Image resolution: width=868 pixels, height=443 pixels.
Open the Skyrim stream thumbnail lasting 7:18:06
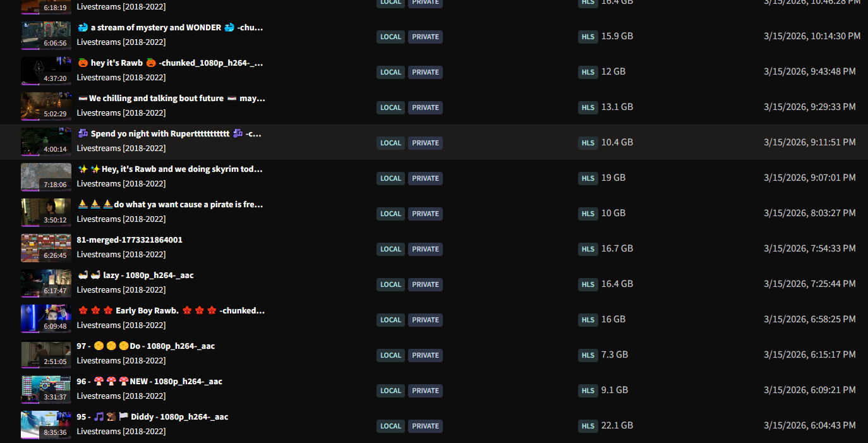[46, 177]
